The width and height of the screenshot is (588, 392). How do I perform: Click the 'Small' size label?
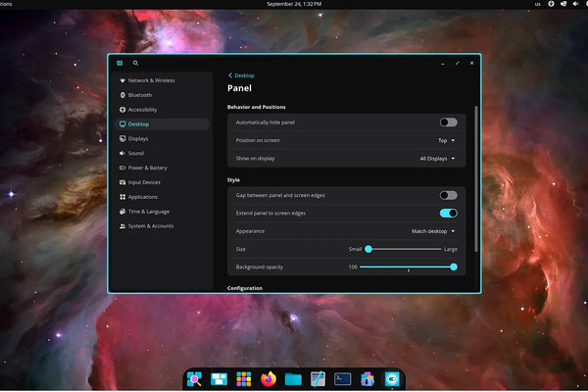(x=355, y=249)
